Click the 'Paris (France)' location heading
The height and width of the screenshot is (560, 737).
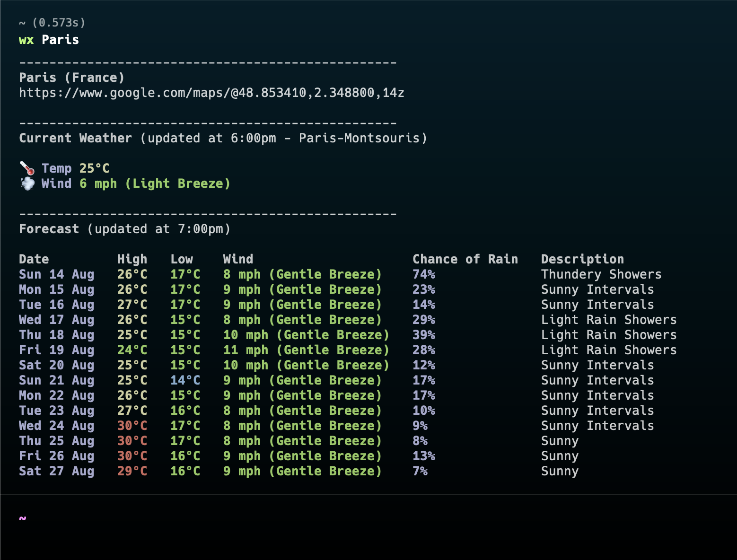click(72, 78)
